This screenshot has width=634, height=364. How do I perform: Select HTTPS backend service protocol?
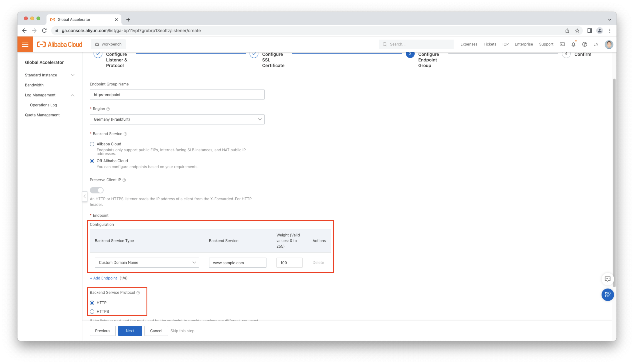92,311
